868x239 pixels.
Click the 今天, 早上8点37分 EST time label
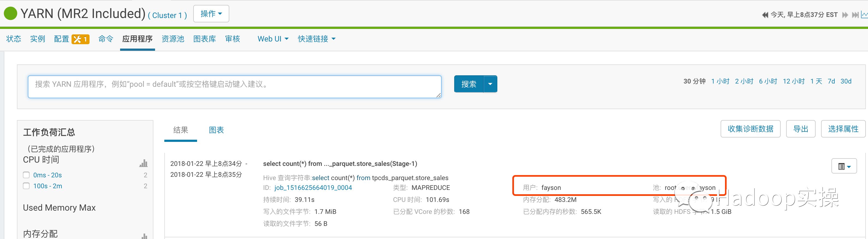pos(804,15)
